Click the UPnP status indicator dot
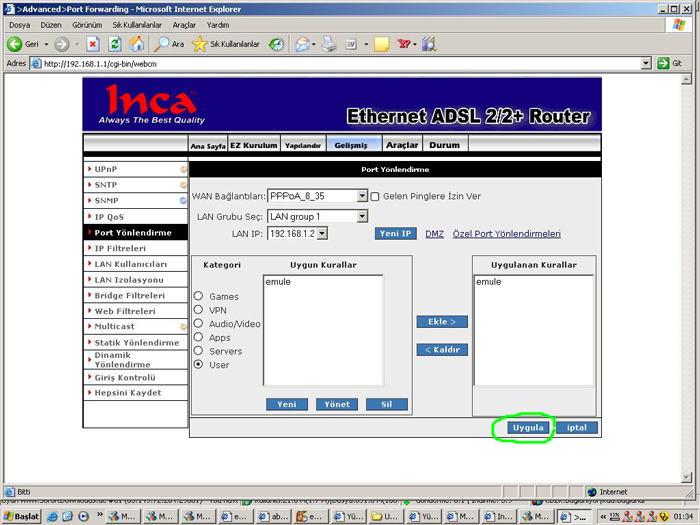 (183, 170)
